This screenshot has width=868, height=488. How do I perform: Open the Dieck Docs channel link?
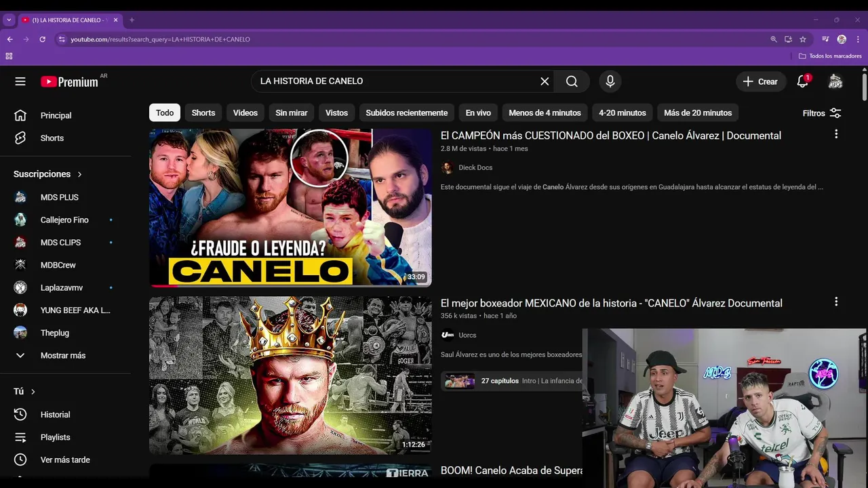(x=475, y=167)
